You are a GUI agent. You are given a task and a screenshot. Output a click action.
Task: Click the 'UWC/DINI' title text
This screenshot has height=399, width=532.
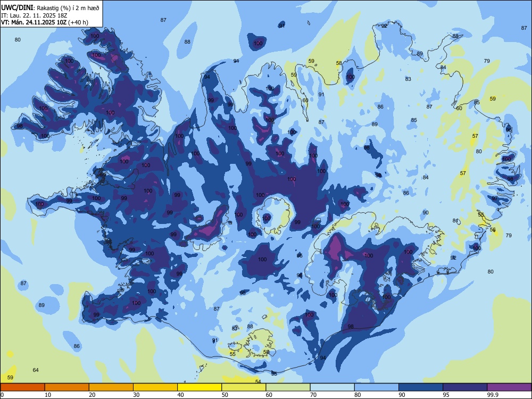coord(17,7)
